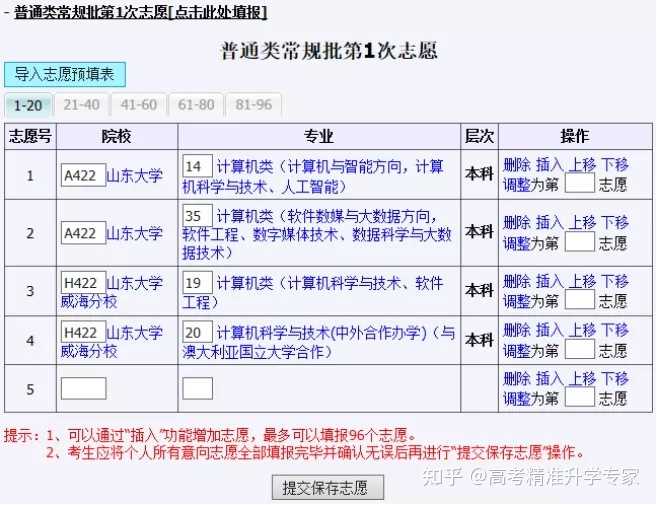Open the 61-80 tab
Image resolution: width=657 pixels, height=505 pixels.
196,104
